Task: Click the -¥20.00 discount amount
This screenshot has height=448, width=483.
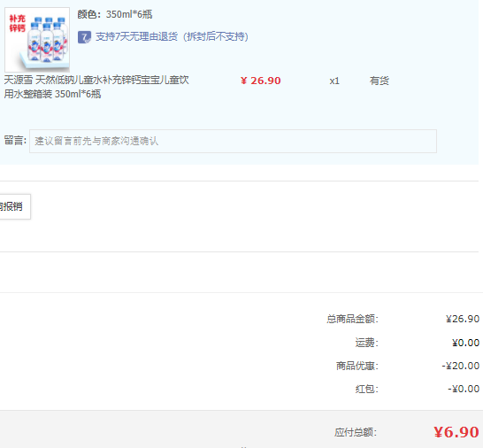Action: click(x=461, y=366)
